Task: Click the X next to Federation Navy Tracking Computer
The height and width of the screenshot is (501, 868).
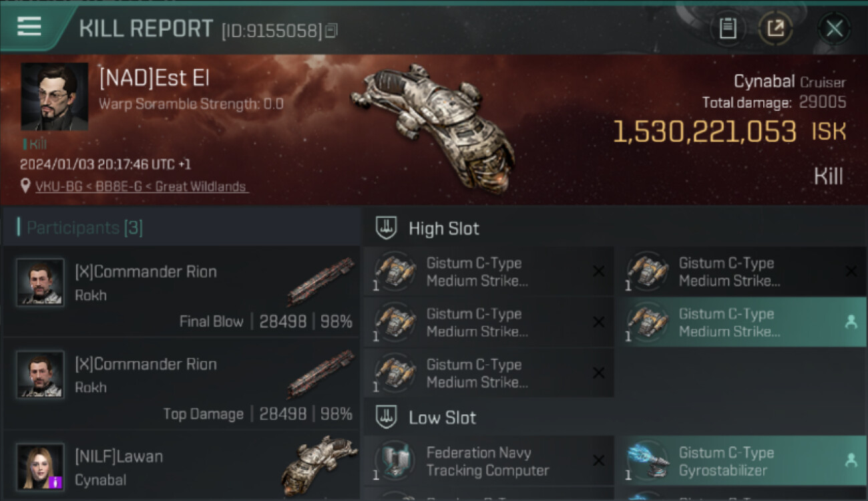Action: pos(598,461)
